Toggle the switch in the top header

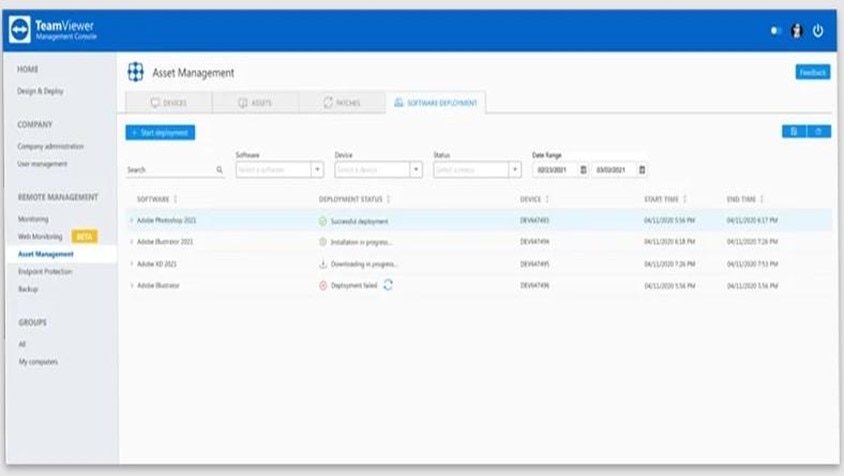[x=776, y=31]
